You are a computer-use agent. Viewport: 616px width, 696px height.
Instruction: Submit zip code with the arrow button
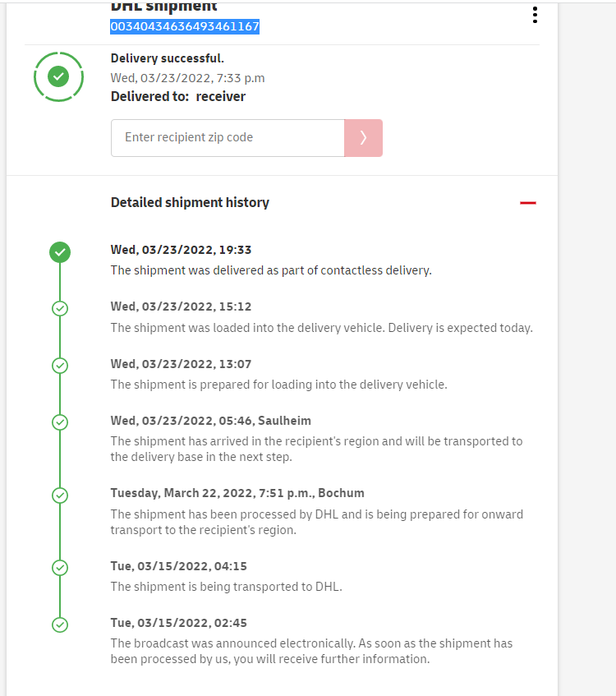click(x=363, y=138)
